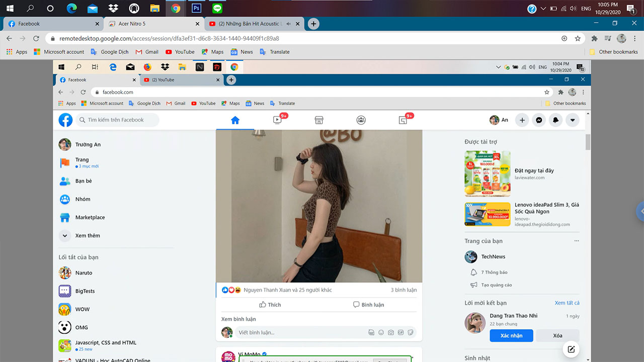Image resolution: width=644 pixels, height=362 pixels.
Task: Click the Thích like button
Action: point(270,305)
